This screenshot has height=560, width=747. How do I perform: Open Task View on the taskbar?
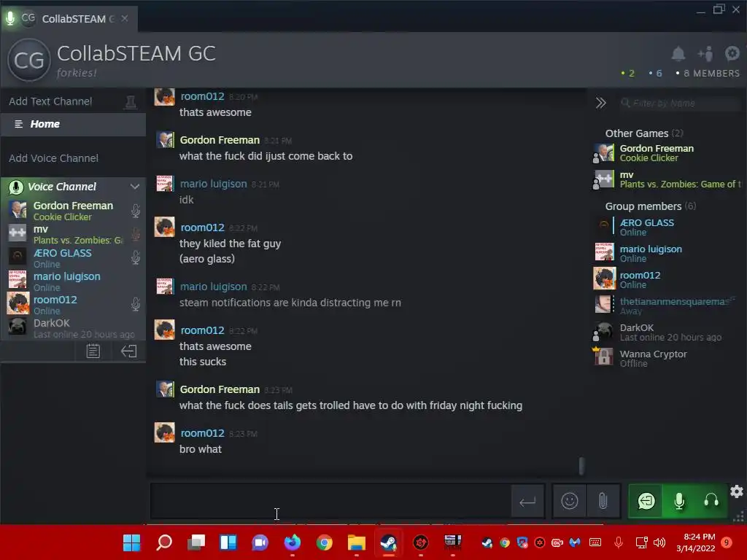click(196, 542)
